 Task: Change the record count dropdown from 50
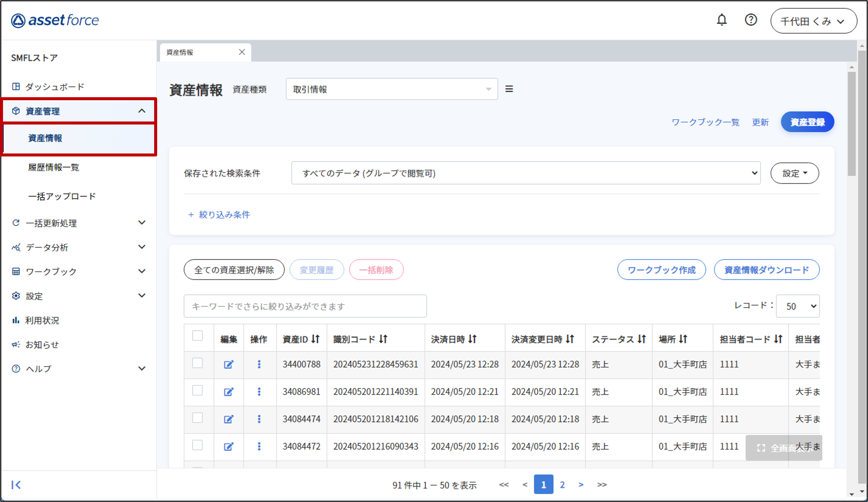click(x=798, y=306)
